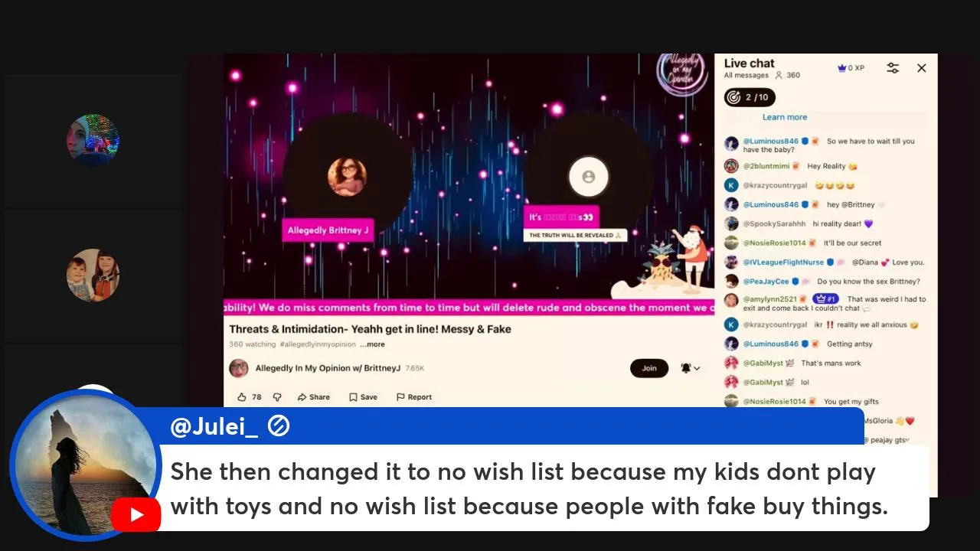Click the 2/10 target goal badge
This screenshot has height=551, width=980.
click(x=750, y=97)
